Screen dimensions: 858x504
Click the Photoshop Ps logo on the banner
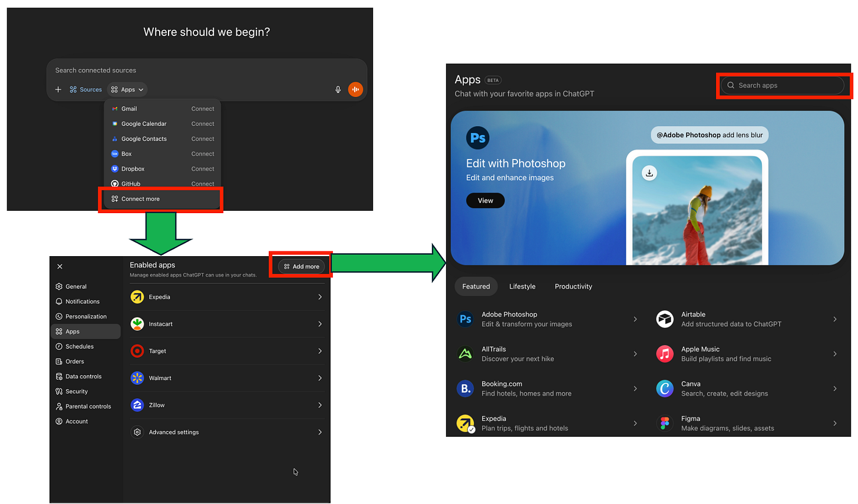tap(478, 138)
